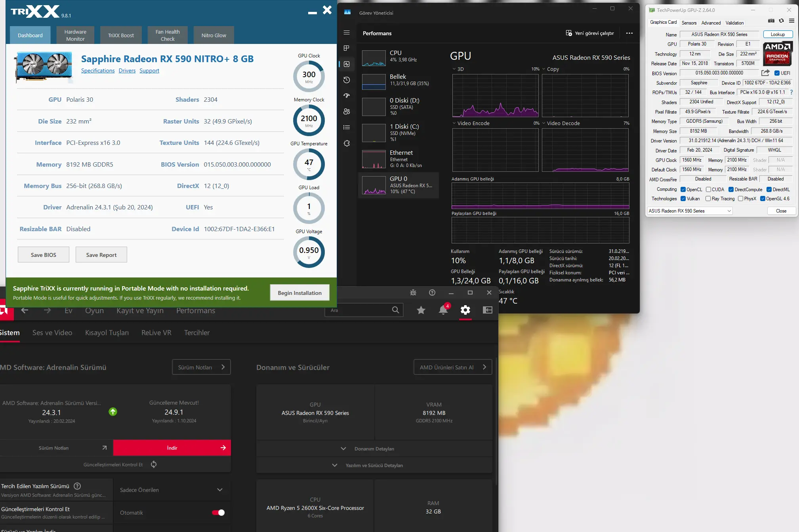Open Nitro Glow tab in TriXX
Viewport: 799px width, 532px height.
pos(214,35)
